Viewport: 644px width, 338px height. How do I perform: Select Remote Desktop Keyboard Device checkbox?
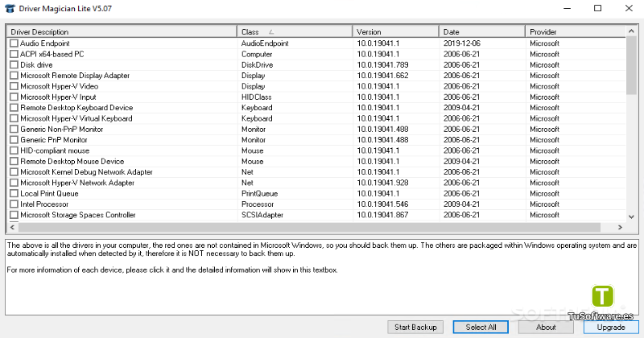(x=14, y=108)
